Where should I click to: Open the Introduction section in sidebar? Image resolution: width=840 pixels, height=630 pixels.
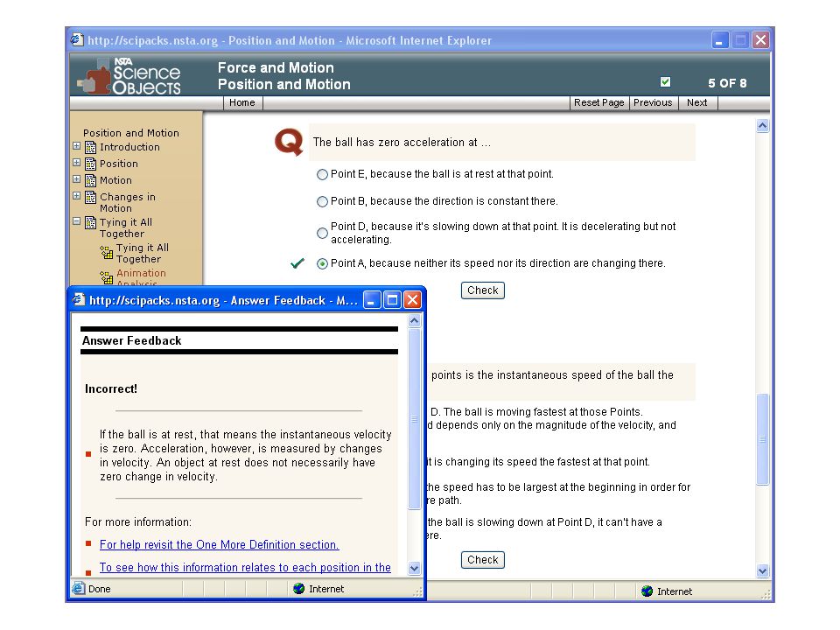pos(129,147)
